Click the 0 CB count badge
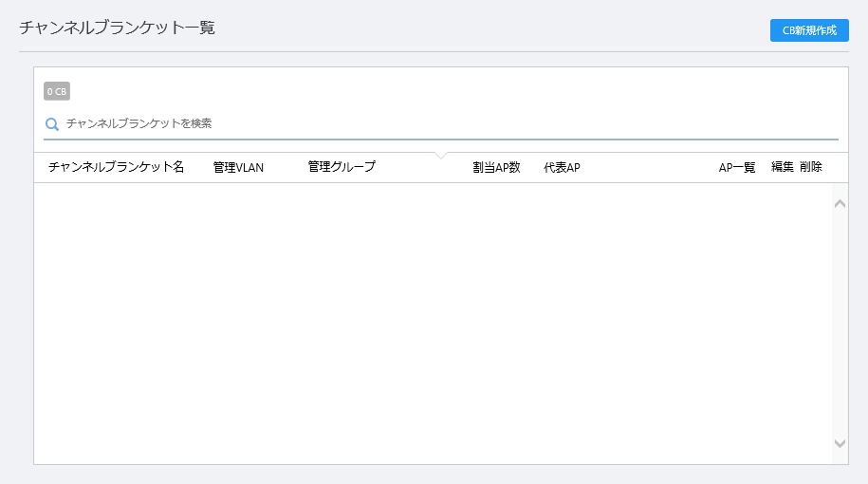868x484 pixels. [57, 91]
